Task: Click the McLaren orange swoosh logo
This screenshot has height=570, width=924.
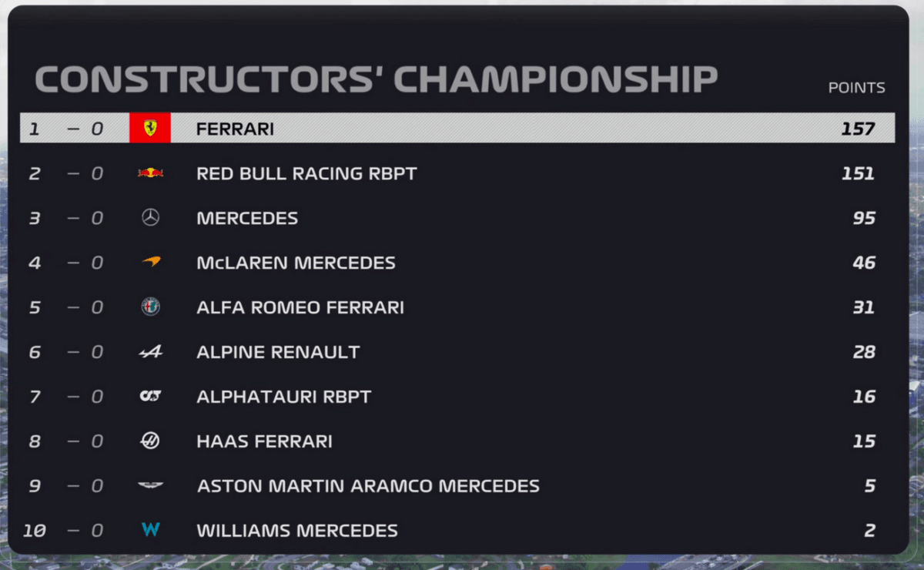Action: tap(150, 263)
